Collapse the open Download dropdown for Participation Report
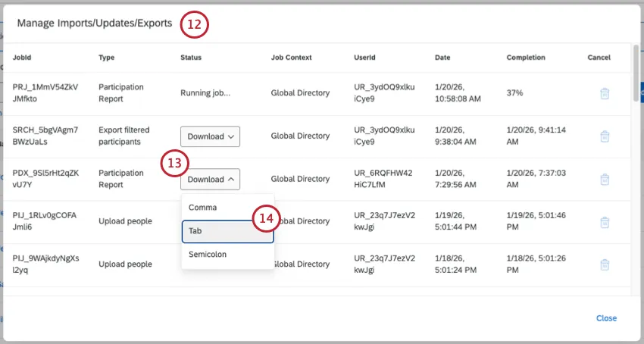 click(210, 180)
